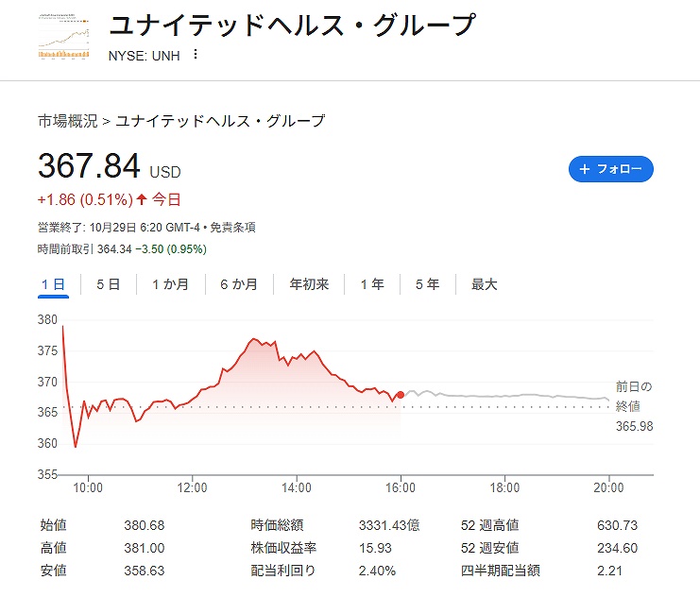Switch to the 1 か月 chart tab
Screen dimensions: 700x597
pyautogui.click(x=170, y=284)
